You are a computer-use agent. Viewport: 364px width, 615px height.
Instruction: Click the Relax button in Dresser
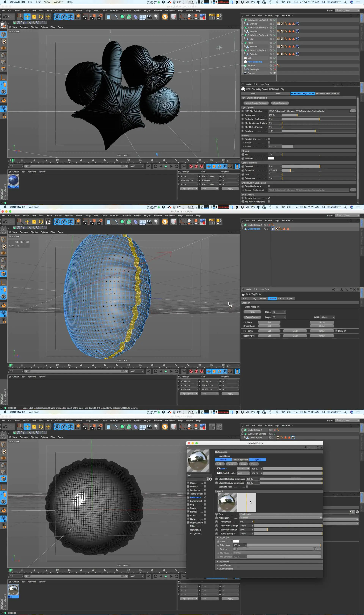252,312
